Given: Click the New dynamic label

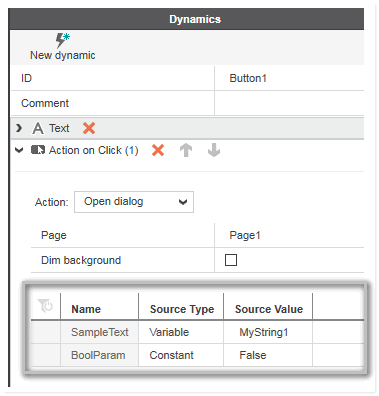Looking at the screenshot, I should [x=63, y=55].
